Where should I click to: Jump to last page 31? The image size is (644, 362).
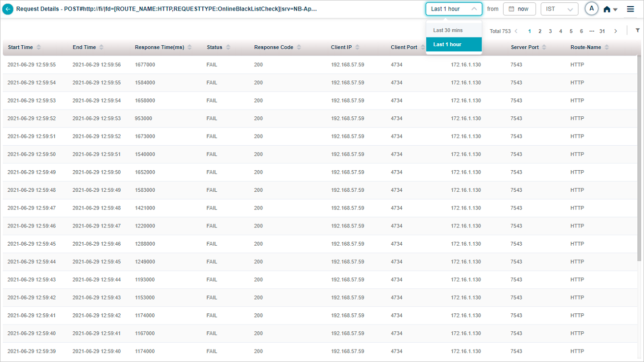click(x=602, y=31)
